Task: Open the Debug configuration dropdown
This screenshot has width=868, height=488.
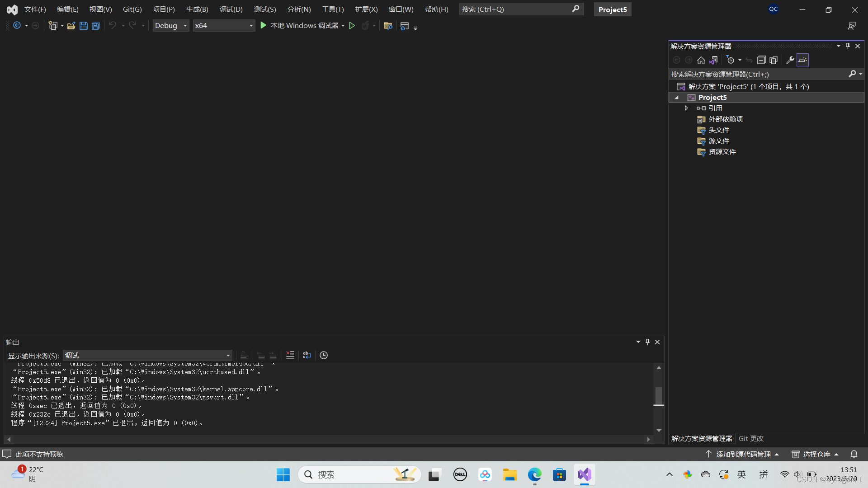Action: (185, 26)
